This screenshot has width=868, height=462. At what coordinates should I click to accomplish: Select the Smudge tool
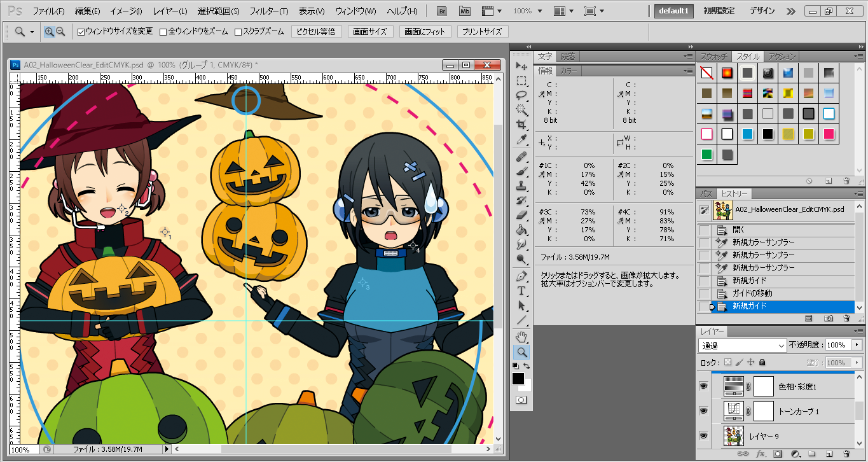pos(521,244)
